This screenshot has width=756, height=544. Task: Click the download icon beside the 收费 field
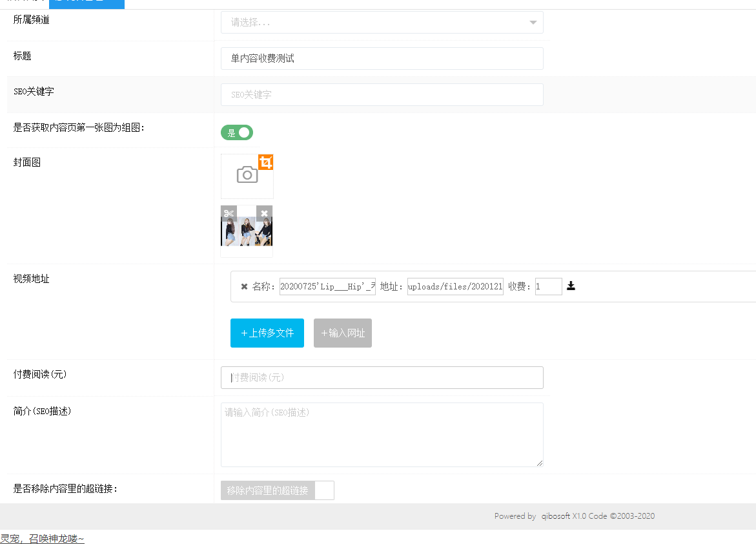571,286
